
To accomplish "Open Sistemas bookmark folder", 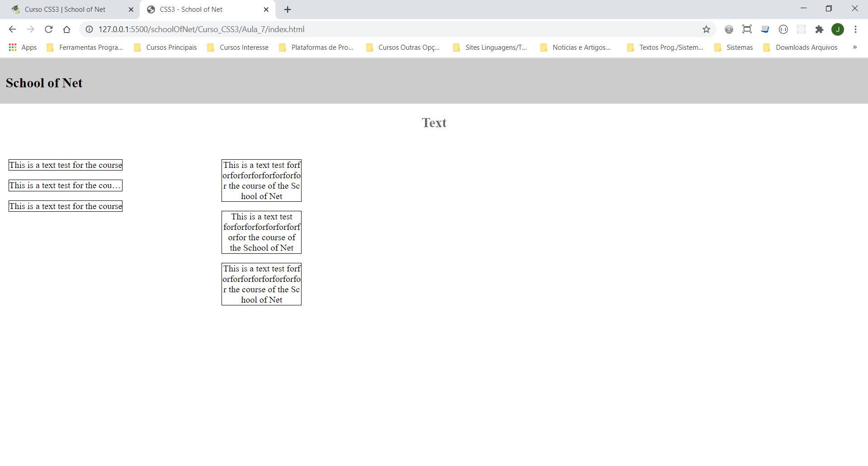I will (734, 48).
